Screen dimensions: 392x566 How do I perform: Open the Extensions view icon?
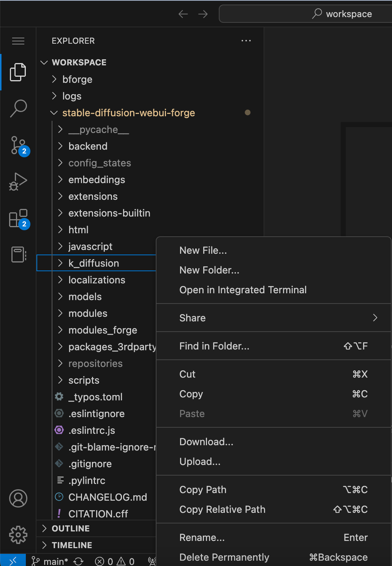[18, 218]
